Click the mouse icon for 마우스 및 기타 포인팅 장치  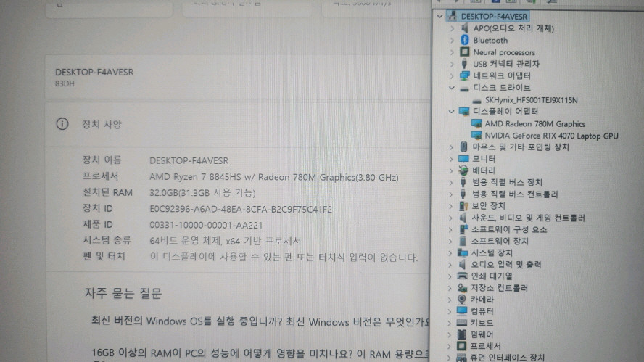coord(463,147)
